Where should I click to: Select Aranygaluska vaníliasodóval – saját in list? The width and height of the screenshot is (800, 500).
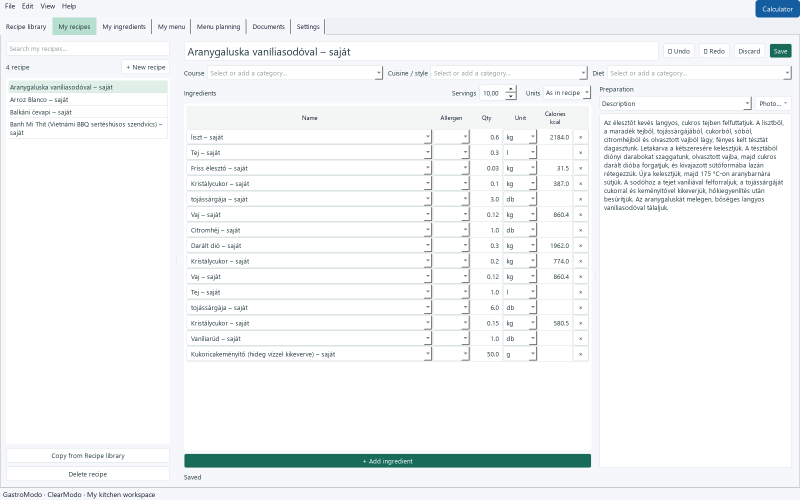(88, 87)
